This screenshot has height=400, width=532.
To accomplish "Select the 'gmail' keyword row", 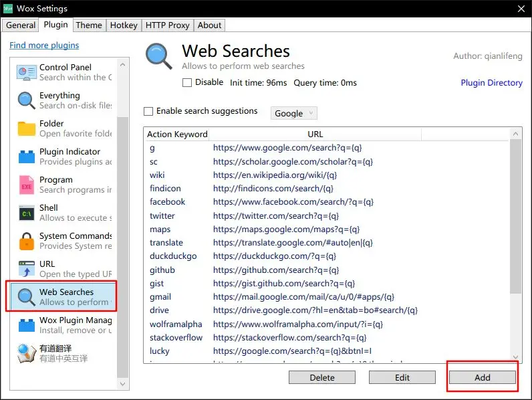I will click(326, 297).
